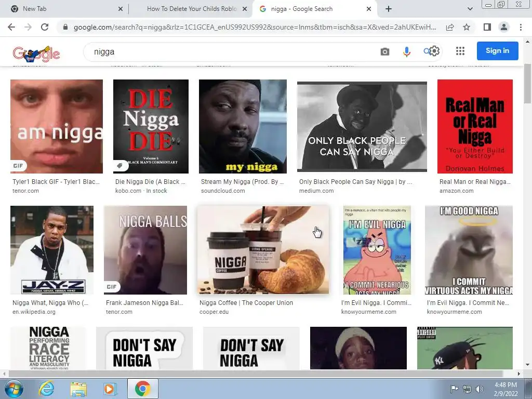Follow the Tyler1 Black GIF title link
Image resolution: width=532 pixels, height=399 pixels.
[x=56, y=182]
